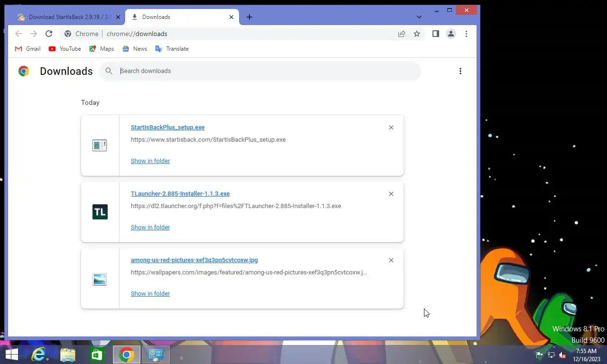Focus the Search downloads field

(260, 71)
